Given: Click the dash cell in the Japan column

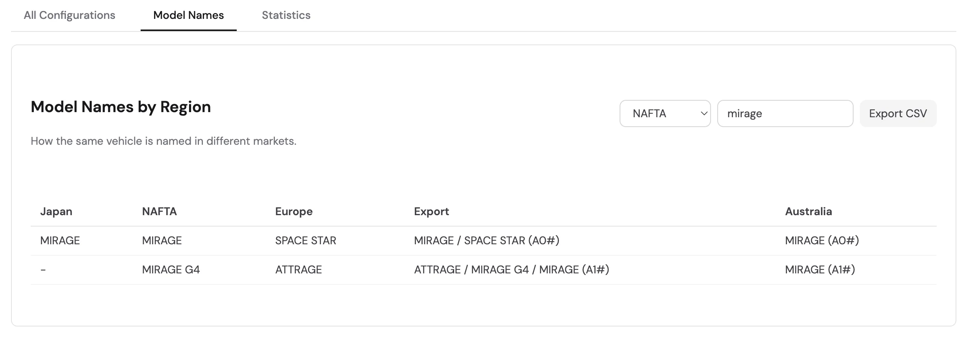Looking at the screenshot, I should [x=43, y=269].
